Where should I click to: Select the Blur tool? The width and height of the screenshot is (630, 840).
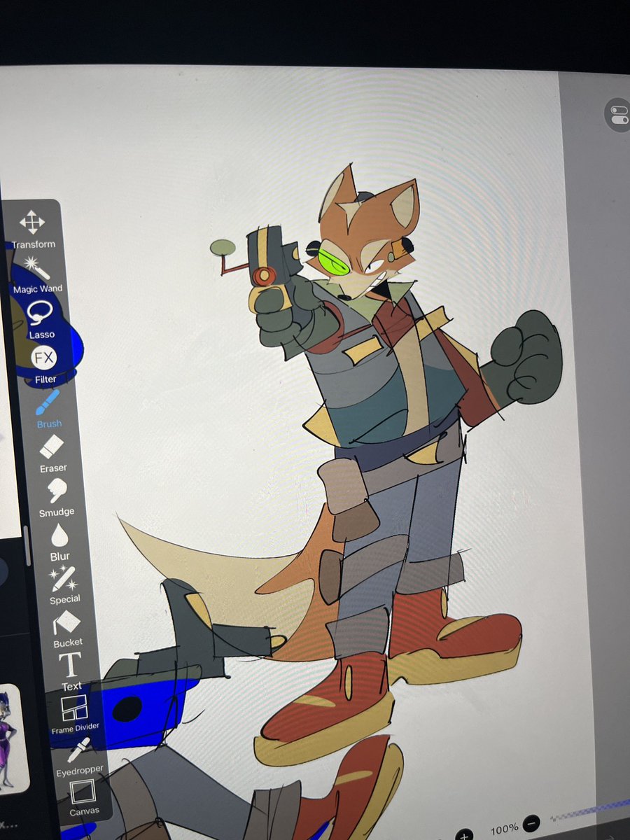[x=60, y=542]
